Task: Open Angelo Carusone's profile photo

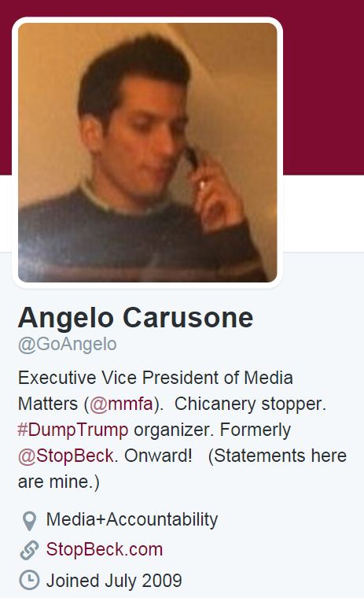Action: 148,153
